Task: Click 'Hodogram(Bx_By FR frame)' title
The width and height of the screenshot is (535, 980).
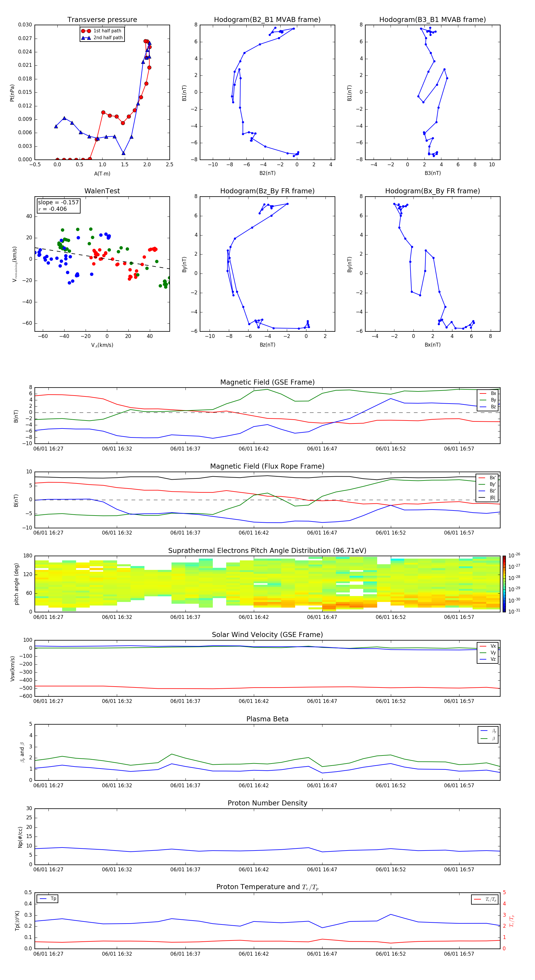Action: (432, 191)
